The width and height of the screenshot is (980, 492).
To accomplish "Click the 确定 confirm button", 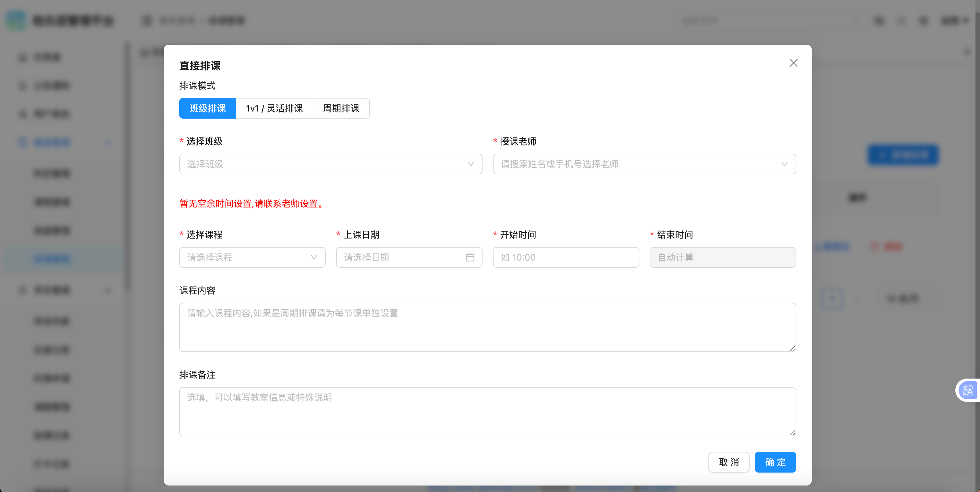I will coord(775,462).
